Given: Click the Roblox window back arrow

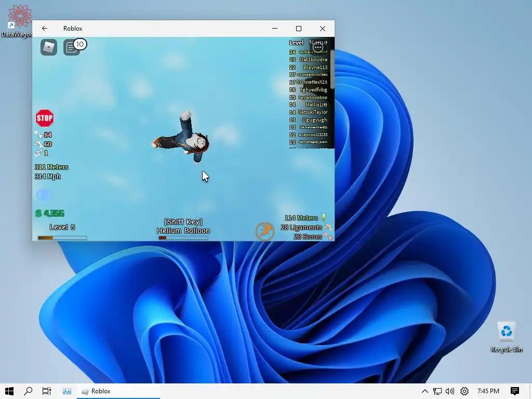Looking at the screenshot, I should (x=45, y=29).
